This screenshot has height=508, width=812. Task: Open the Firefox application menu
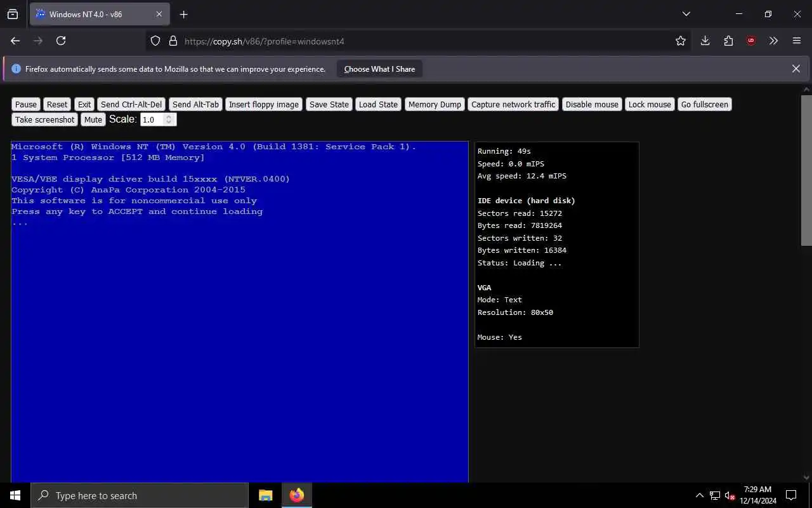pyautogui.click(x=797, y=41)
